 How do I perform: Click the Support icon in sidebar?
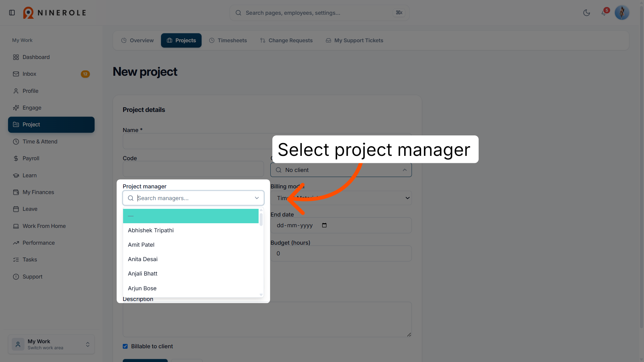point(16,277)
